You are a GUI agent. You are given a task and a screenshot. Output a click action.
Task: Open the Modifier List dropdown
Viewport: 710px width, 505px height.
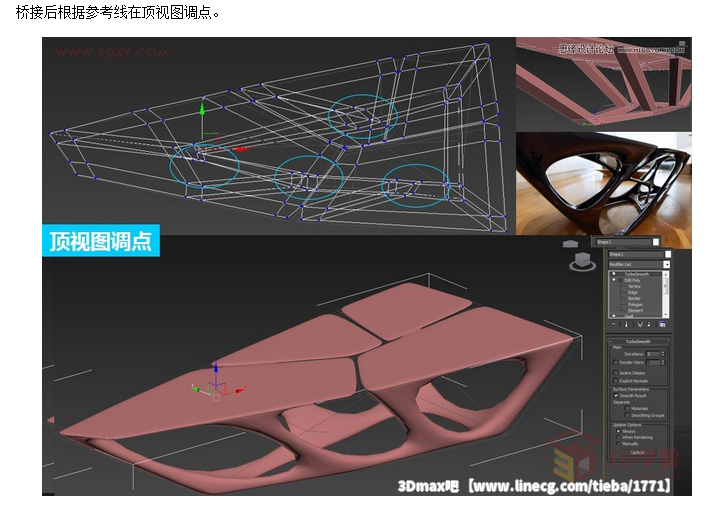pos(666,264)
